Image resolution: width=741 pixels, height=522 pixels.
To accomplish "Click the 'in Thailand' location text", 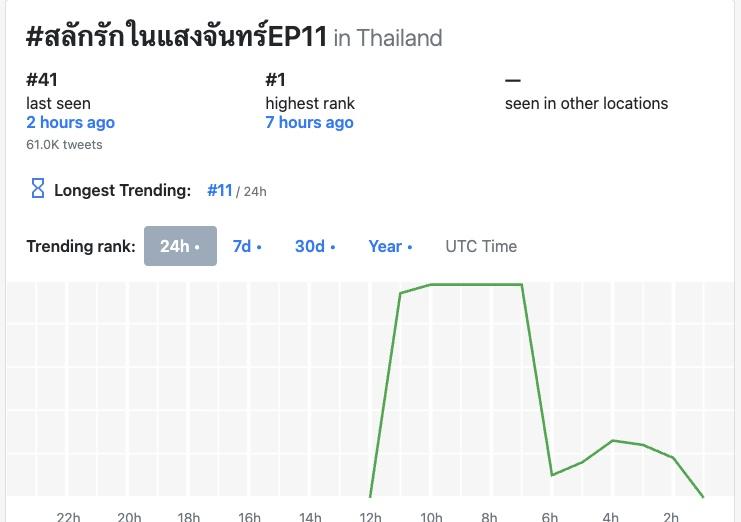I will [388, 38].
